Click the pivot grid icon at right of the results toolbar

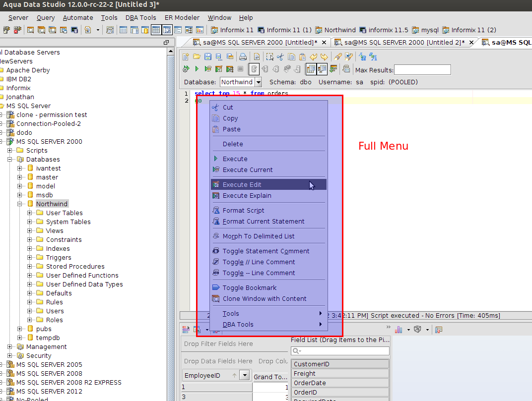pyautogui.click(x=439, y=330)
